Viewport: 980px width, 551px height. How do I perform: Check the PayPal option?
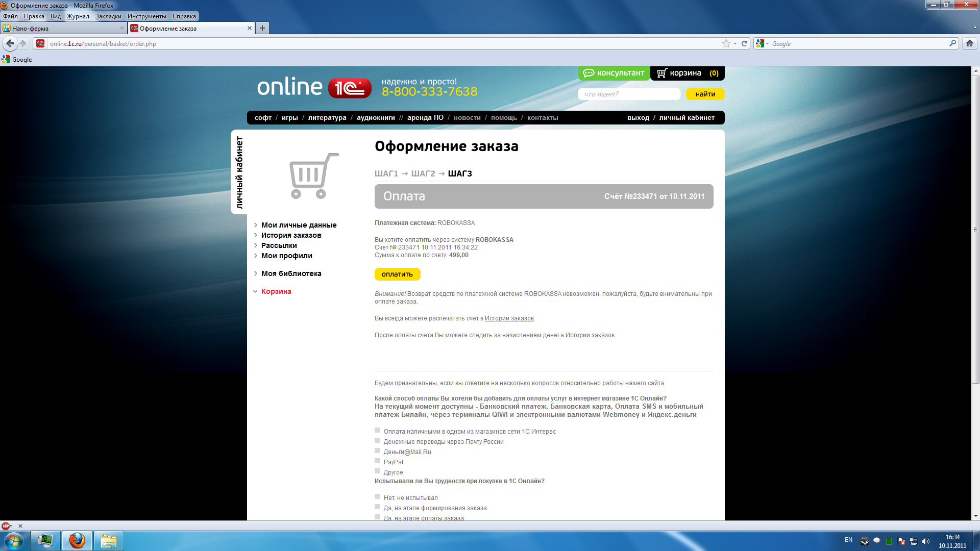[377, 461]
